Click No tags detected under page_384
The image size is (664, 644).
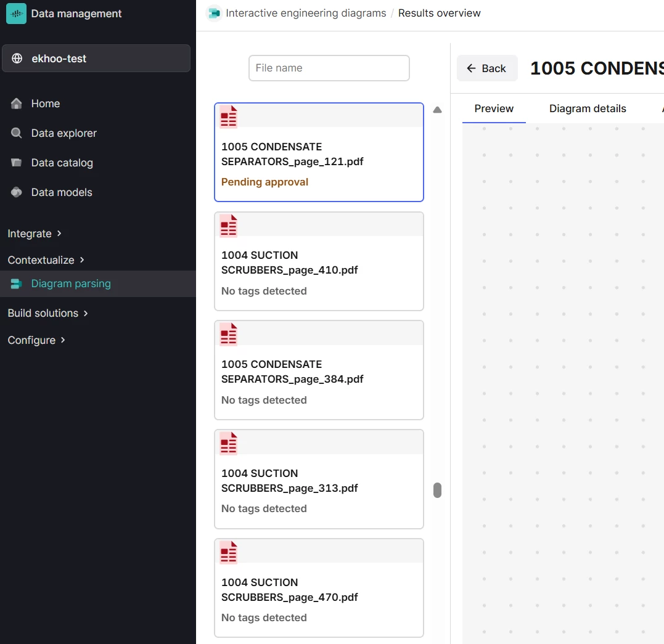pyautogui.click(x=264, y=400)
